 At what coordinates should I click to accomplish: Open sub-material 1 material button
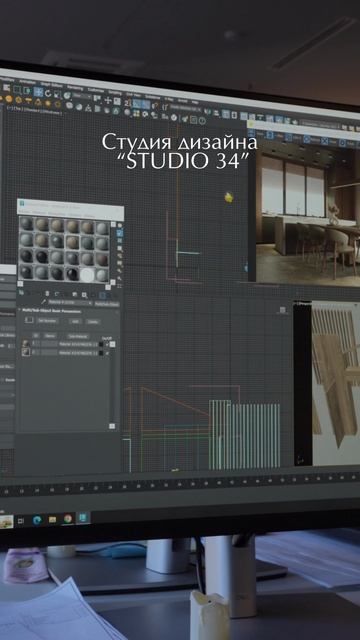pyautogui.click(x=78, y=344)
